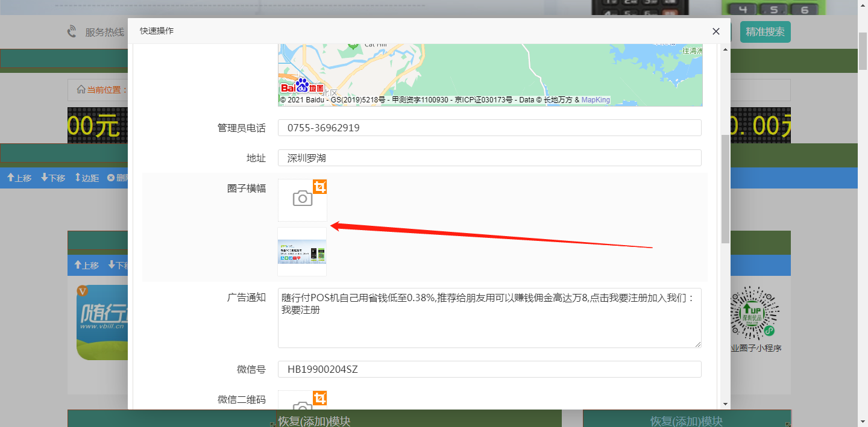Click the right 恢复(添加)模块 button
The height and width of the screenshot is (427, 868).
pos(686,420)
